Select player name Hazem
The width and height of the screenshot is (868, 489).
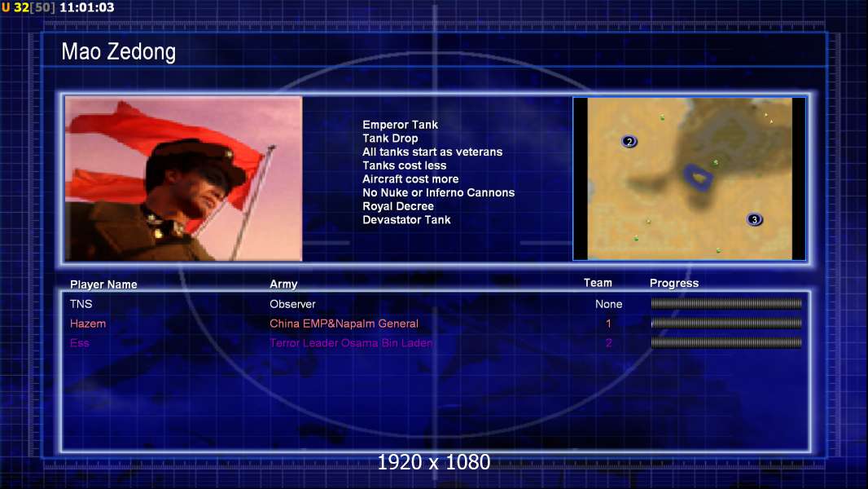[x=87, y=324]
